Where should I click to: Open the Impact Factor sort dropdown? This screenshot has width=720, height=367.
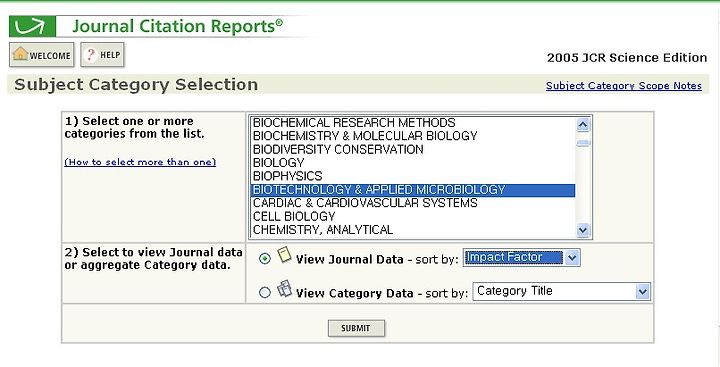tap(522, 258)
